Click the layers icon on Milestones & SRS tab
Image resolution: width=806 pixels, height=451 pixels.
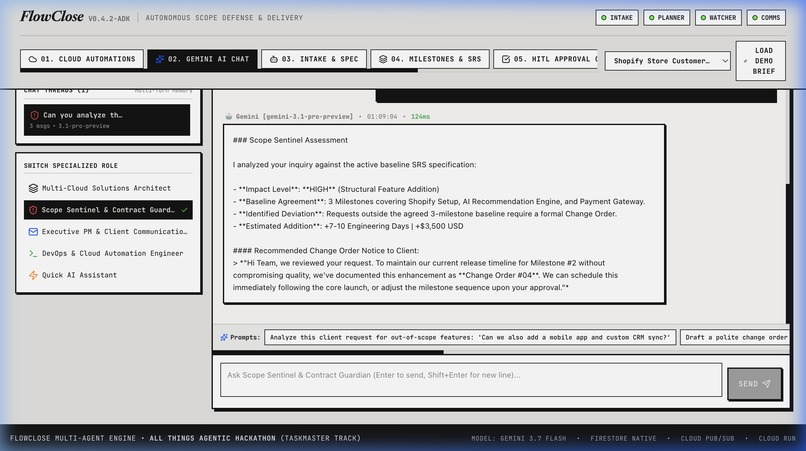[x=382, y=59]
